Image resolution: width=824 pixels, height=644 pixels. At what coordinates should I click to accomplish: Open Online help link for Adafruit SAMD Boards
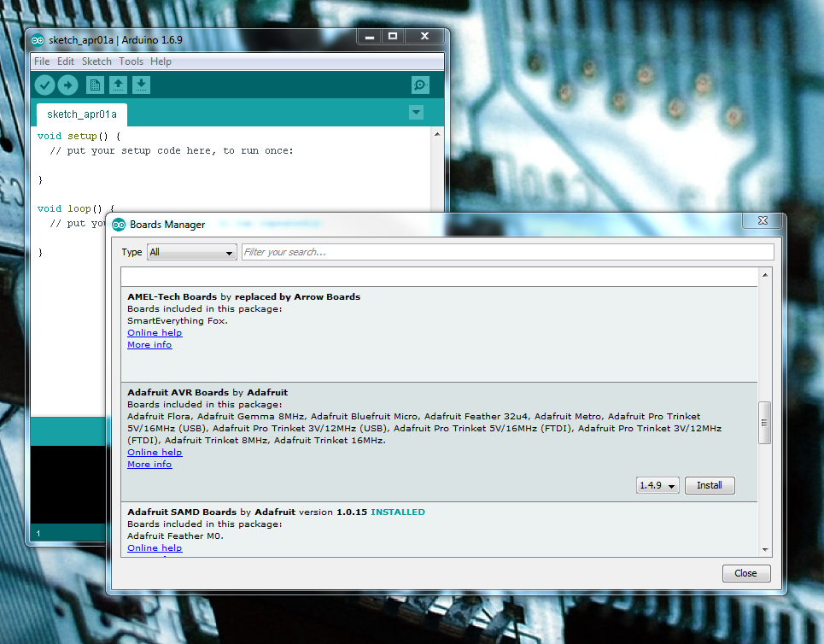coord(155,547)
